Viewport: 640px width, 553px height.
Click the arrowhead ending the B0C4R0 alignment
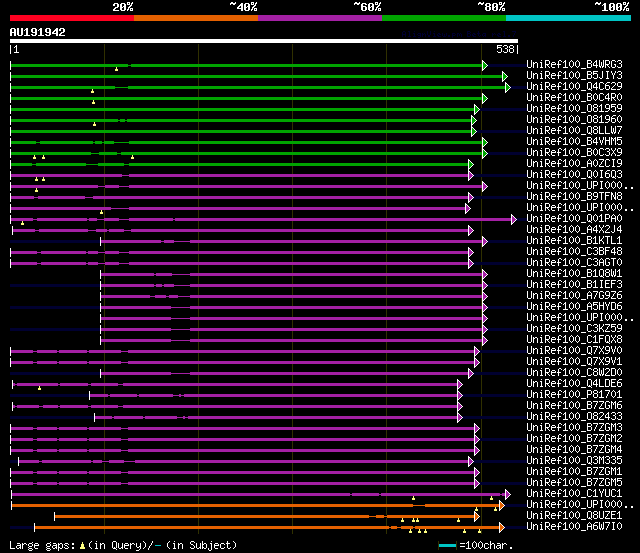[x=485, y=98]
